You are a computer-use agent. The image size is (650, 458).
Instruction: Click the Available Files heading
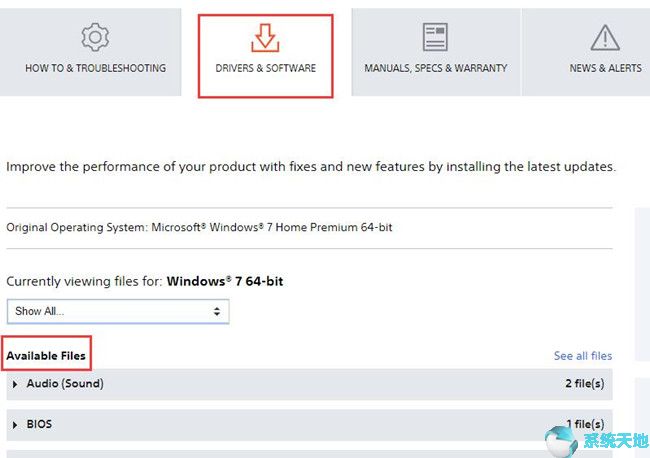click(46, 355)
